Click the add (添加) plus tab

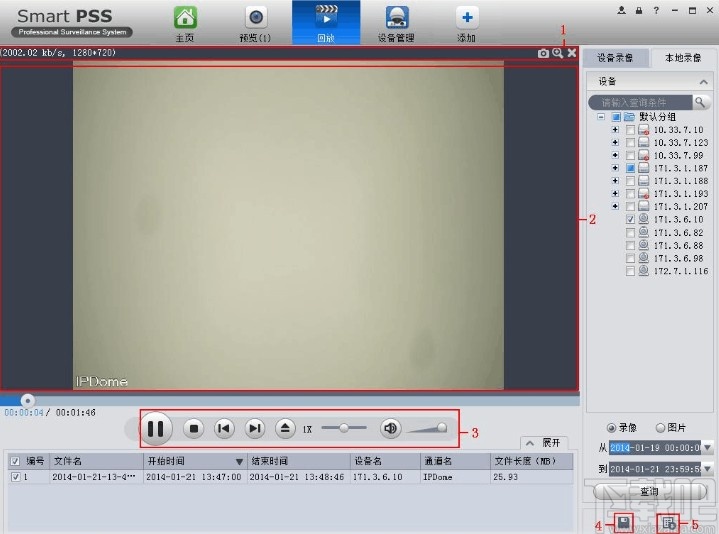(467, 24)
